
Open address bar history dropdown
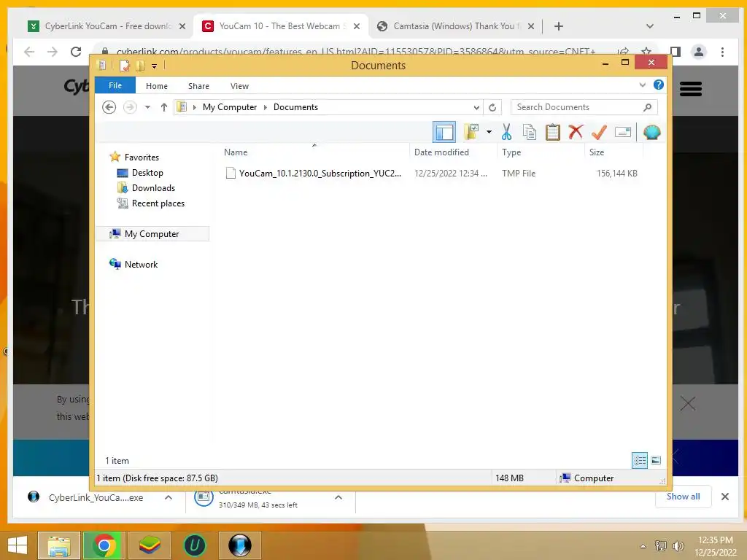(476, 107)
